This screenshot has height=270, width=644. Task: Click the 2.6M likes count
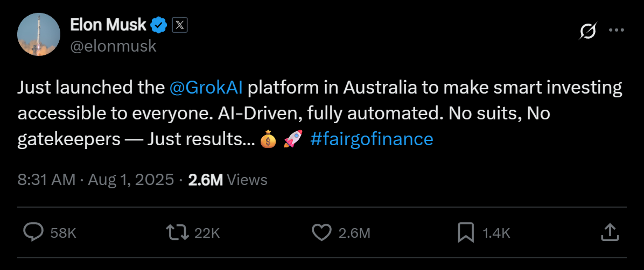click(354, 233)
